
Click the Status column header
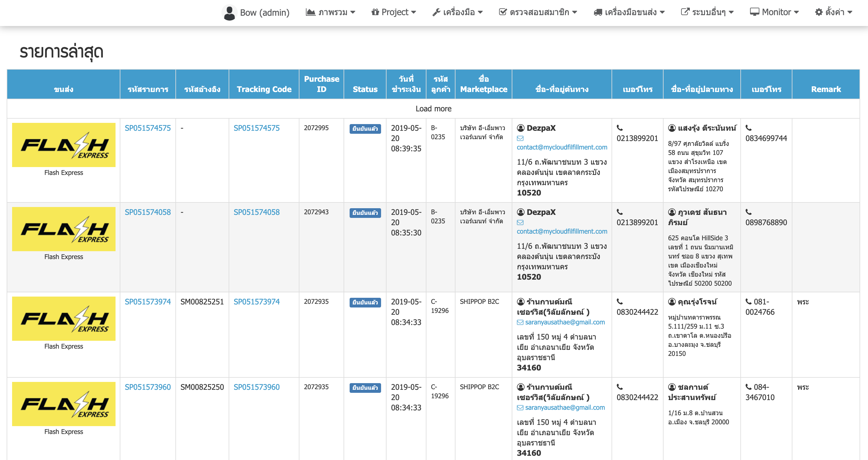[365, 89]
